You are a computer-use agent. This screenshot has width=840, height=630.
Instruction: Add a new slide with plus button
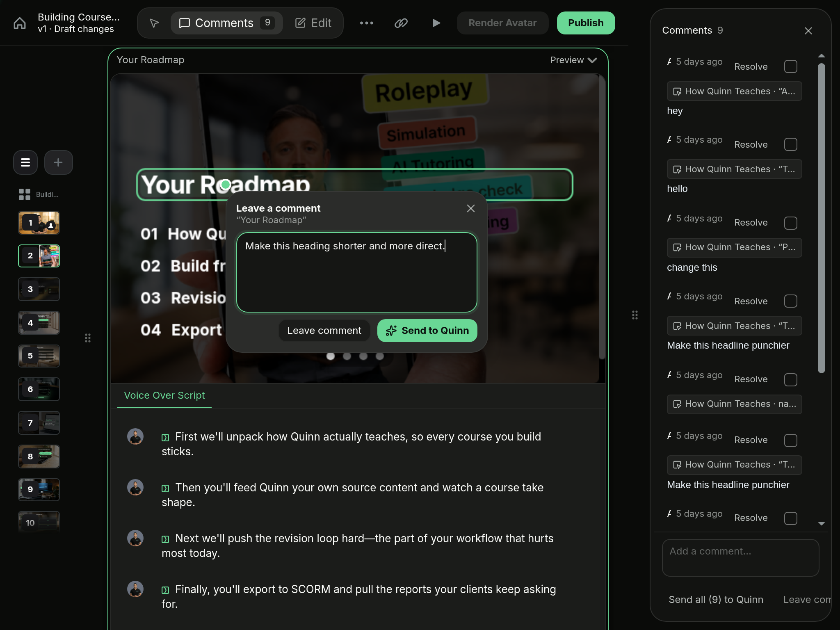point(58,162)
